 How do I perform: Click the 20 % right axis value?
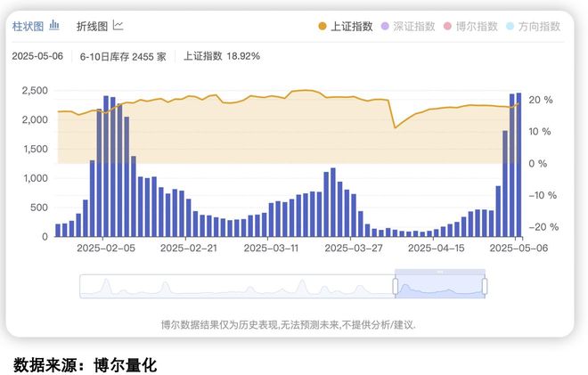pyautogui.click(x=541, y=100)
